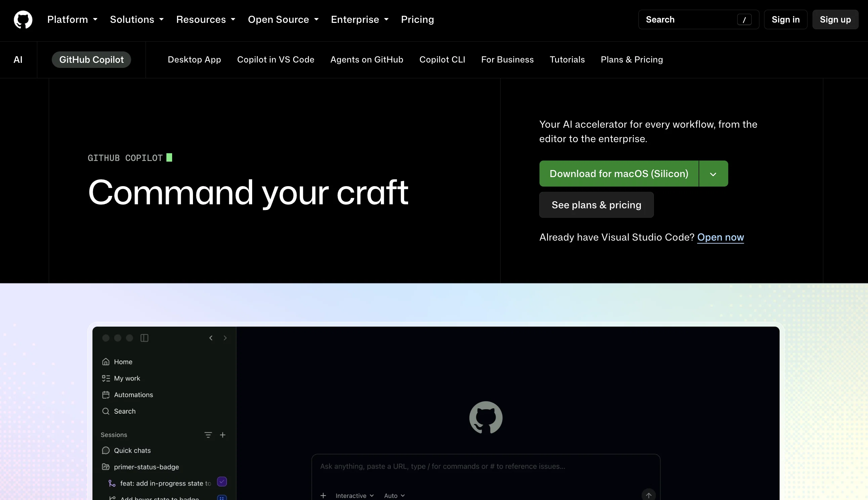Select the GitHub Copilot pill

coord(91,59)
